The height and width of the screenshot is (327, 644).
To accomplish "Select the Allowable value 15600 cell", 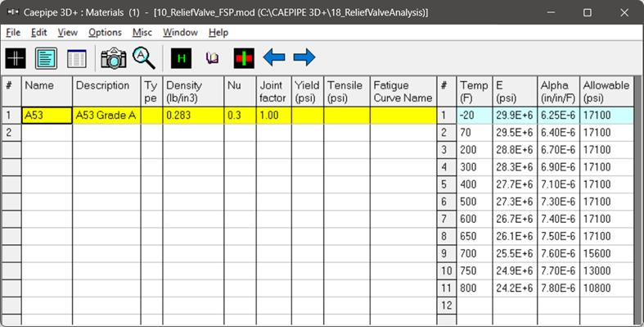I will tap(606, 253).
